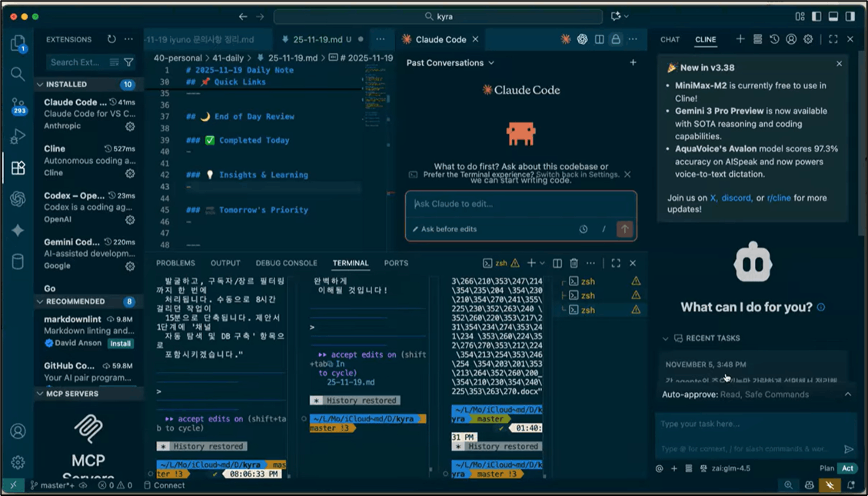Open the discord link in Cline news
This screenshot has width=868, height=496.
[x=737, y=198]
